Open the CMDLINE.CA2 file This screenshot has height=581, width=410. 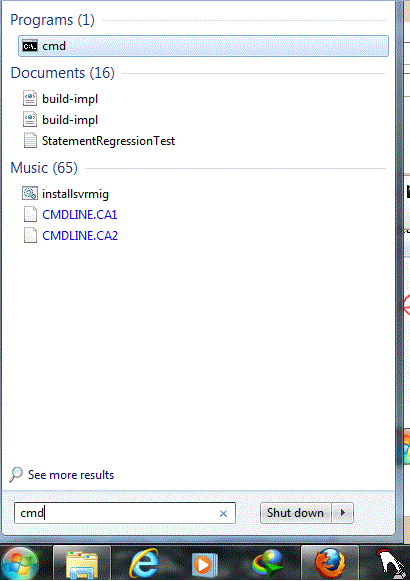tap(80, 236)
